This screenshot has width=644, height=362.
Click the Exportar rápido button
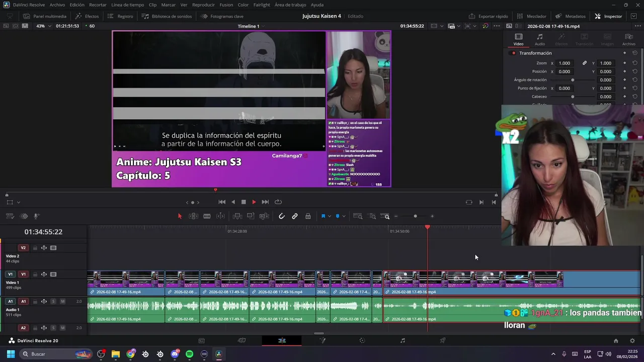click(489, 16)
